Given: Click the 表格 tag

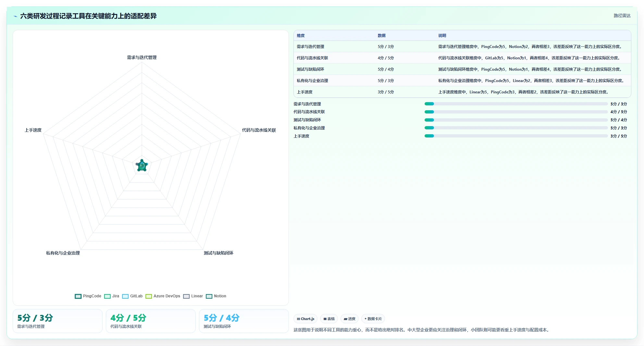Looking at the screenshot, I should 329,319.
